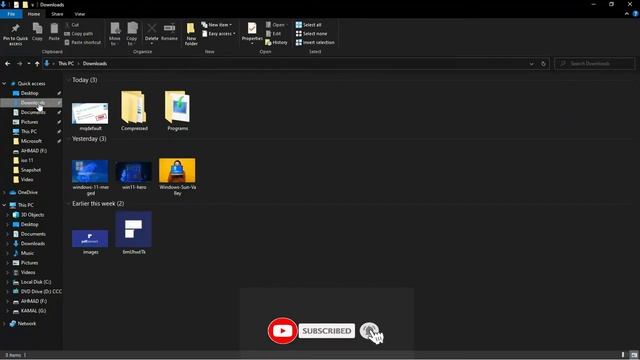Screen dimensions: 640x360
Task: Collapse the Quick access tree node
Action: point(4,84)
